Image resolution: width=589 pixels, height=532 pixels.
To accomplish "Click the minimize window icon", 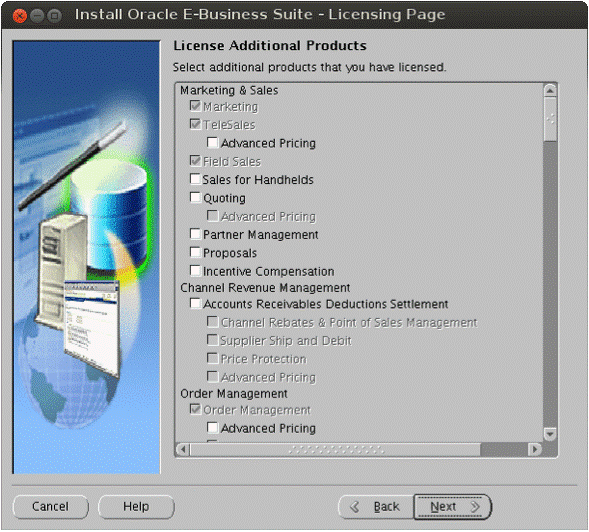I will pos(37,16).
